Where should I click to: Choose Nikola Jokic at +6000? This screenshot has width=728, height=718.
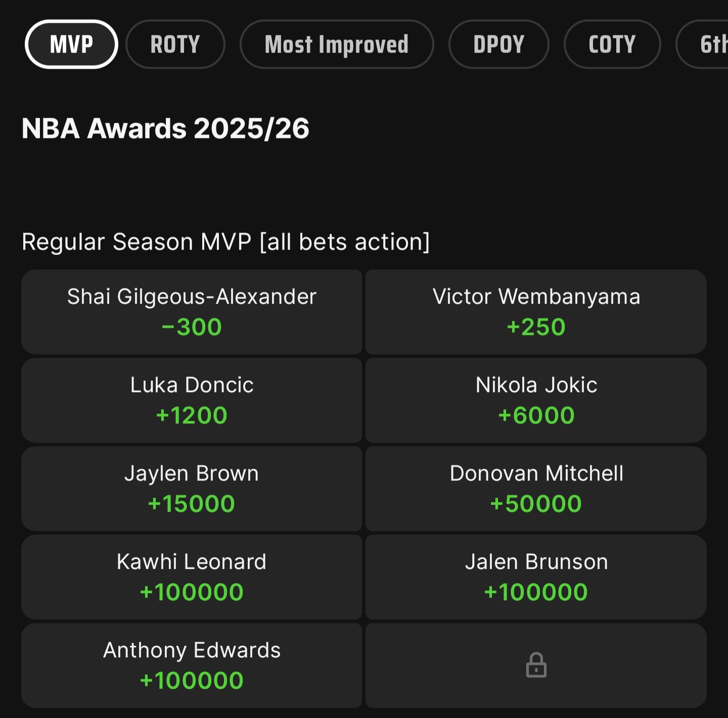pos(536,400)
